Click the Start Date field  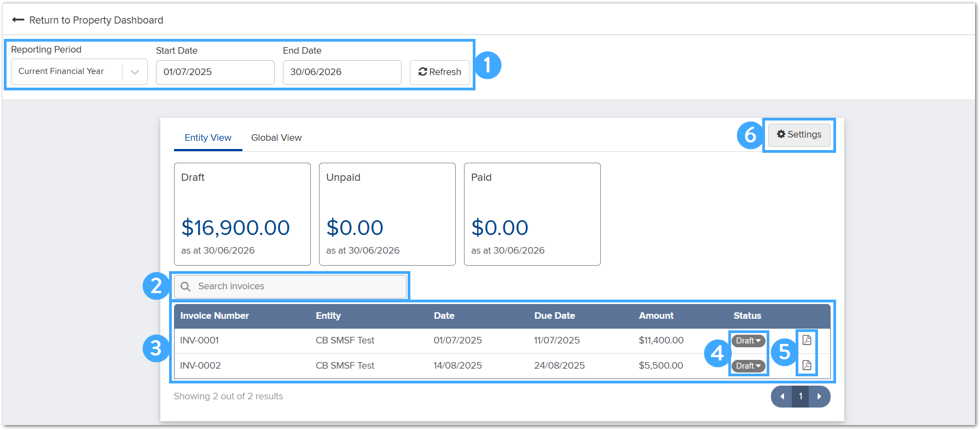pyautogui.click(x=215, y=72)
